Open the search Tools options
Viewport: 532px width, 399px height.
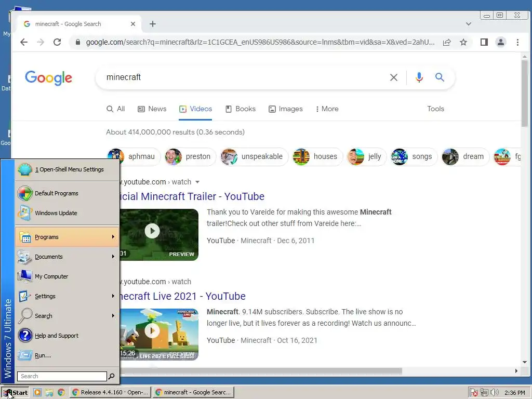(x=436, y=109)
